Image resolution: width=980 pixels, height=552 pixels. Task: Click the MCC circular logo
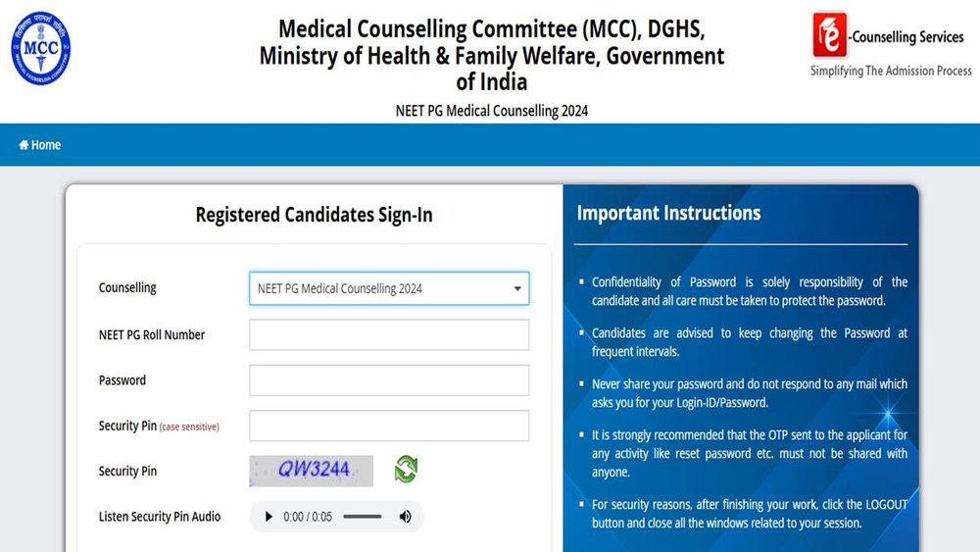click(40, 48)
